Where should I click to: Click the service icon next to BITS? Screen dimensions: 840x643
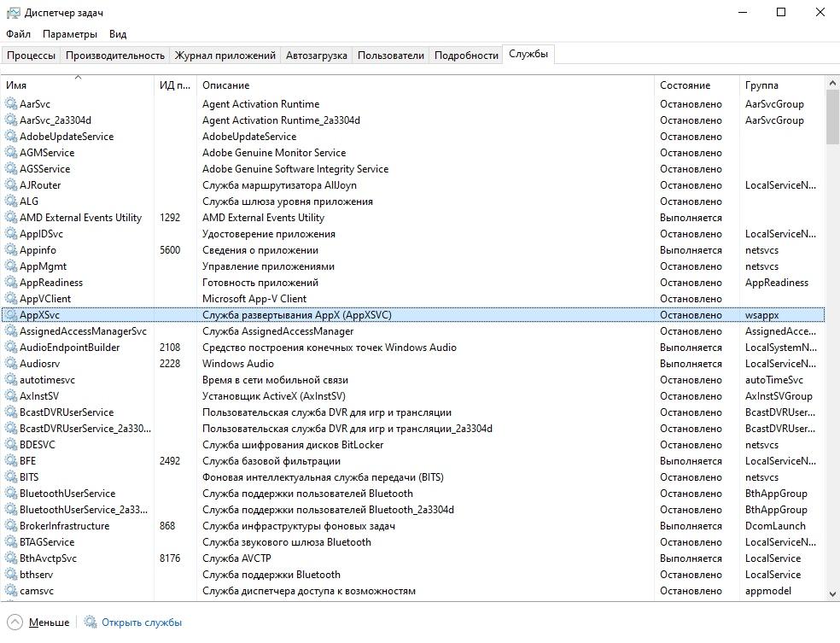[11, 476]
